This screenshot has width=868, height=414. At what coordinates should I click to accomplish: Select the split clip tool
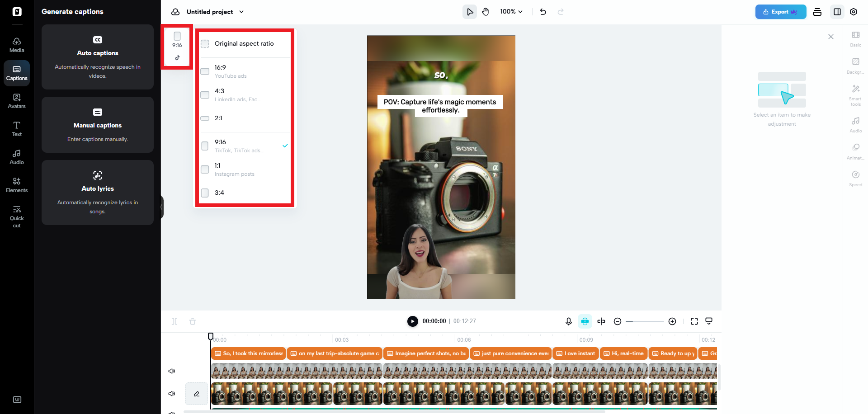(601, 321)
